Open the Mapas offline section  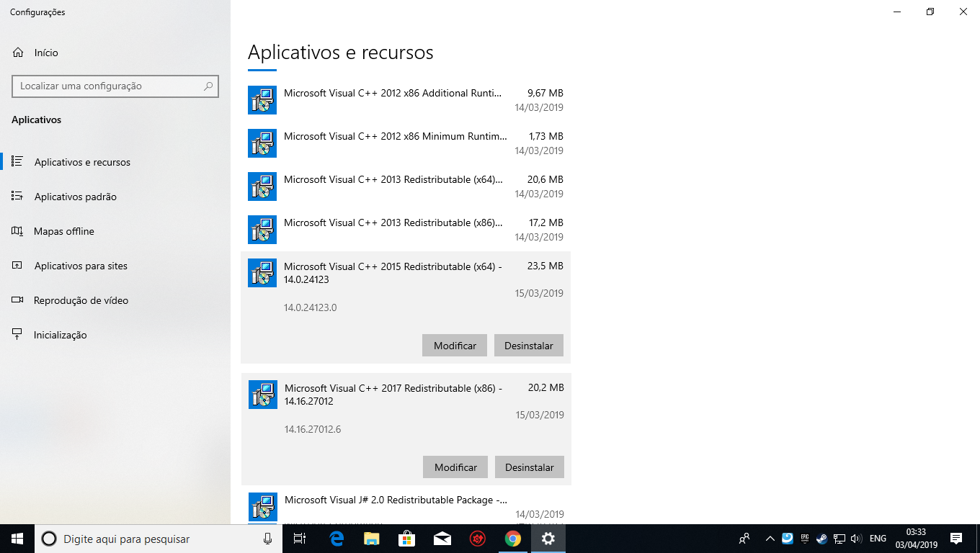115,231
